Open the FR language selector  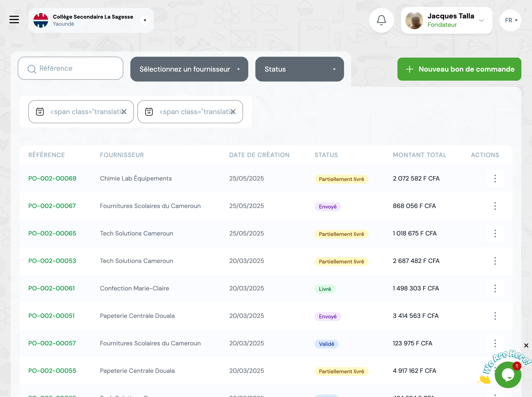click(x=510, y=20)
